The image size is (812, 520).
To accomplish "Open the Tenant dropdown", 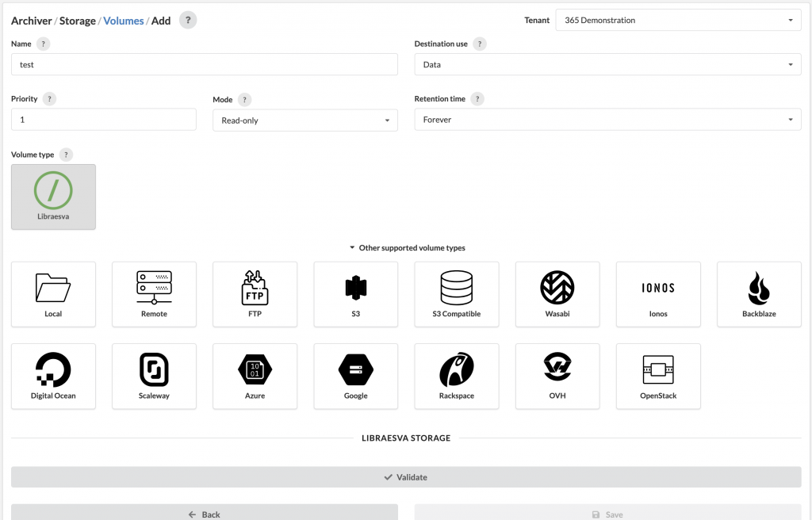I will tap(679, 20).
